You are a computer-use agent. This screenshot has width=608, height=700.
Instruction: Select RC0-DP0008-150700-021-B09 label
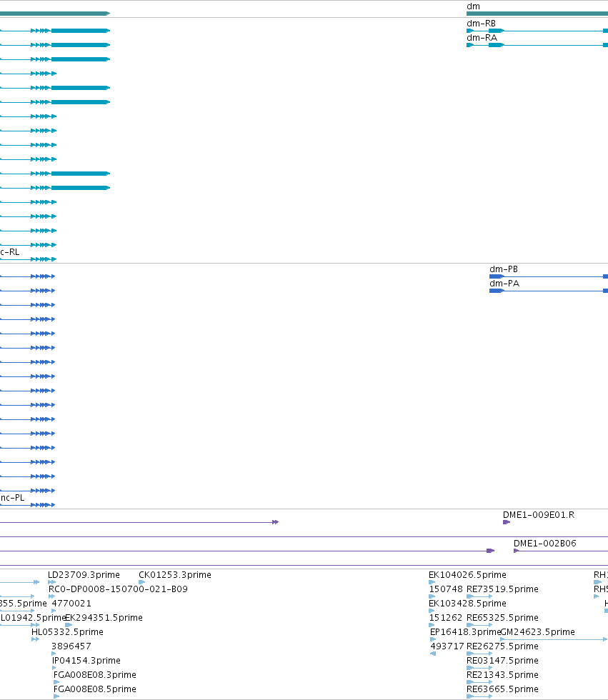(118, 589)
